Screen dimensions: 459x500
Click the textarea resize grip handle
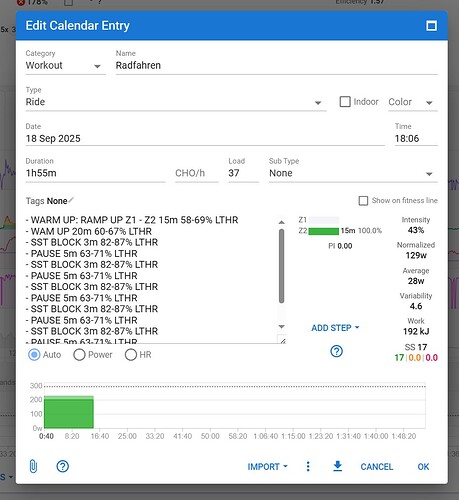point(282,339)
